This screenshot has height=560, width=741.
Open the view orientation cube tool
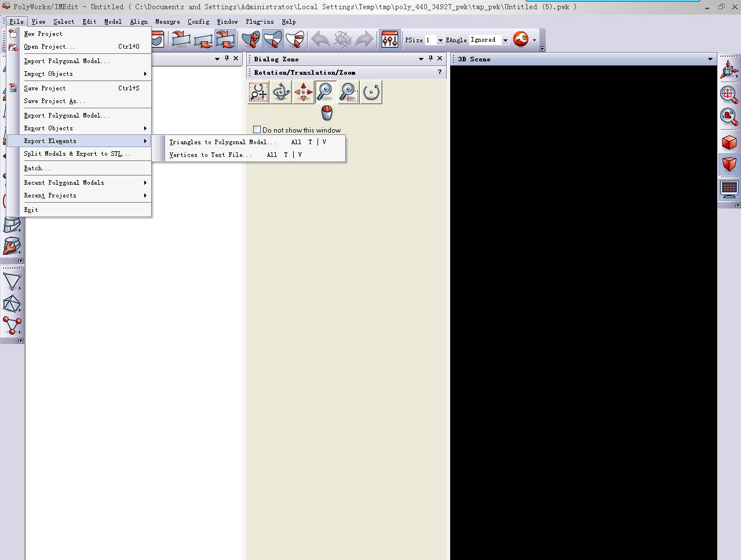[729, 70]
